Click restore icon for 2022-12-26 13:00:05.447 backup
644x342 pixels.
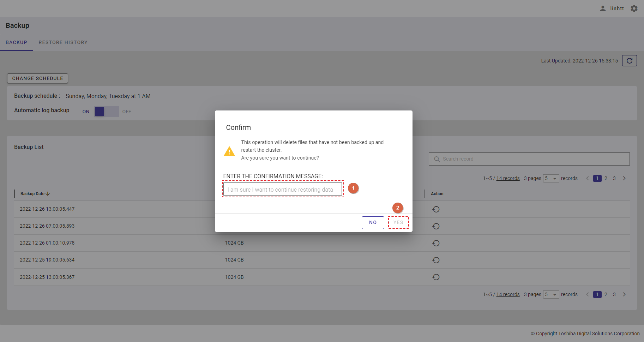coord(436,209)
